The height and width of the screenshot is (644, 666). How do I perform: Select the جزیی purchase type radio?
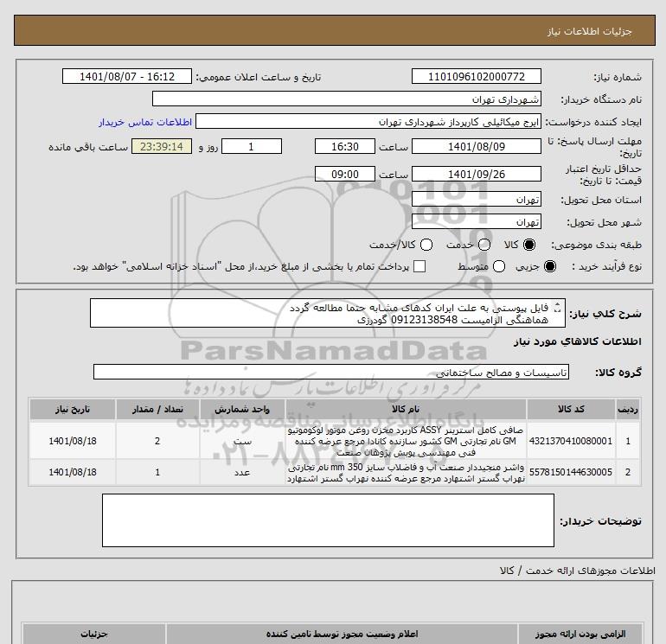(549, 266)
